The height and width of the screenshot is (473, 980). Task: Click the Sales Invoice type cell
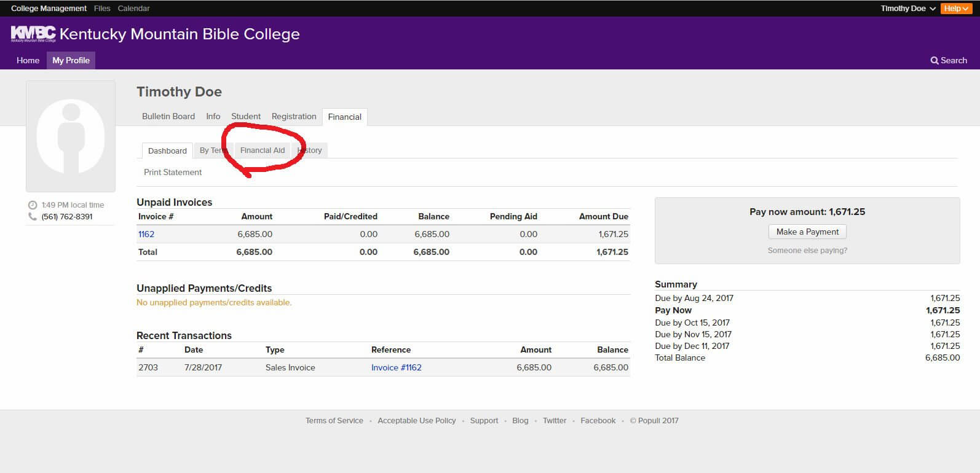pos(290,367)
